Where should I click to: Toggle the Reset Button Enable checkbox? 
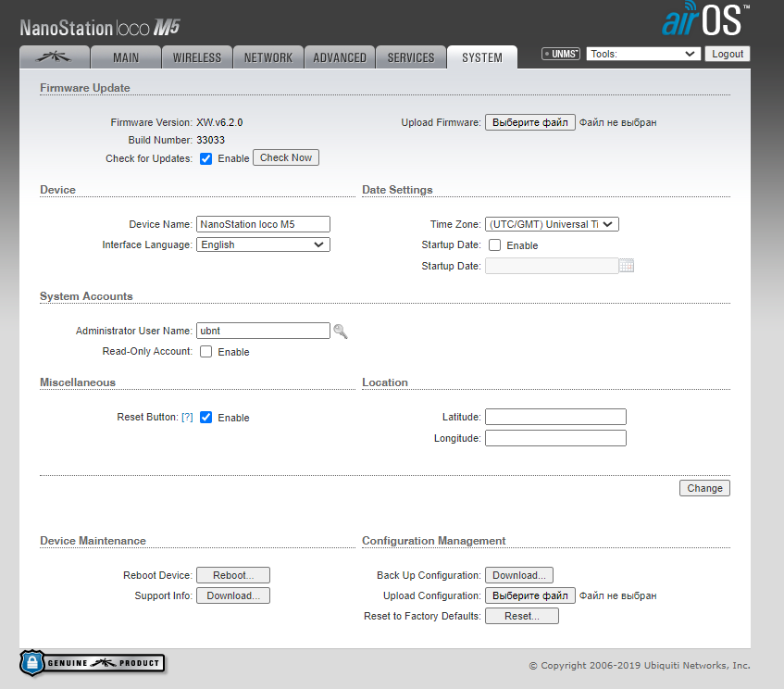206,418
